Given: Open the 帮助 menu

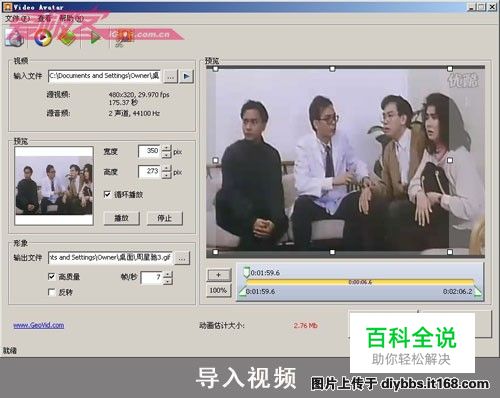Looking at the screenshot, I should tap(71, 19).
